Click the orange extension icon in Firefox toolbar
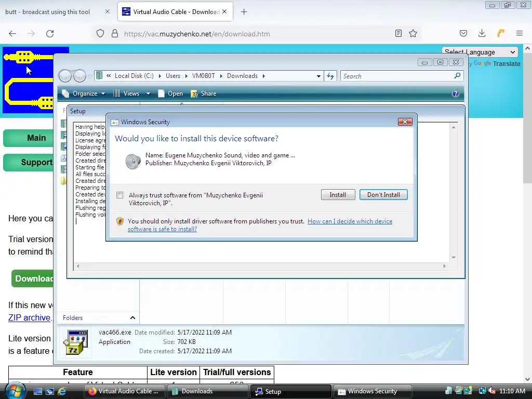The width and height of the screenshot is (532, 399). tap(501, 33)
